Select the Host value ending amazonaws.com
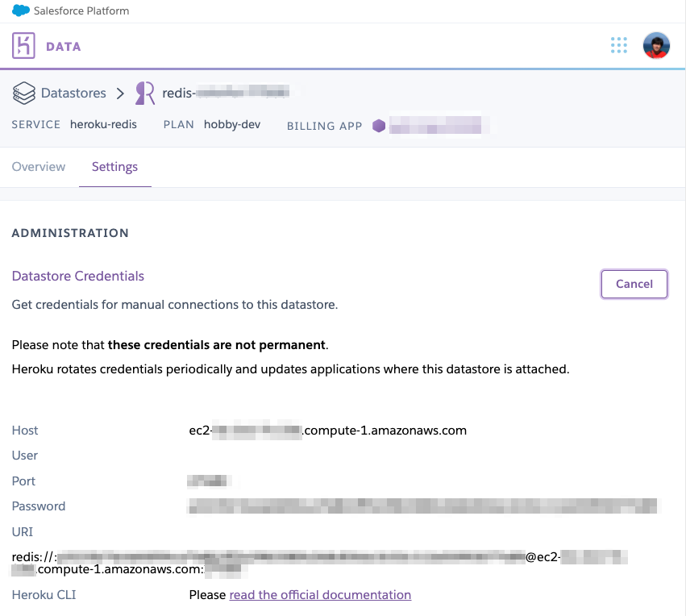Viewport: 686px width, 616px height. tap(328, 431)
